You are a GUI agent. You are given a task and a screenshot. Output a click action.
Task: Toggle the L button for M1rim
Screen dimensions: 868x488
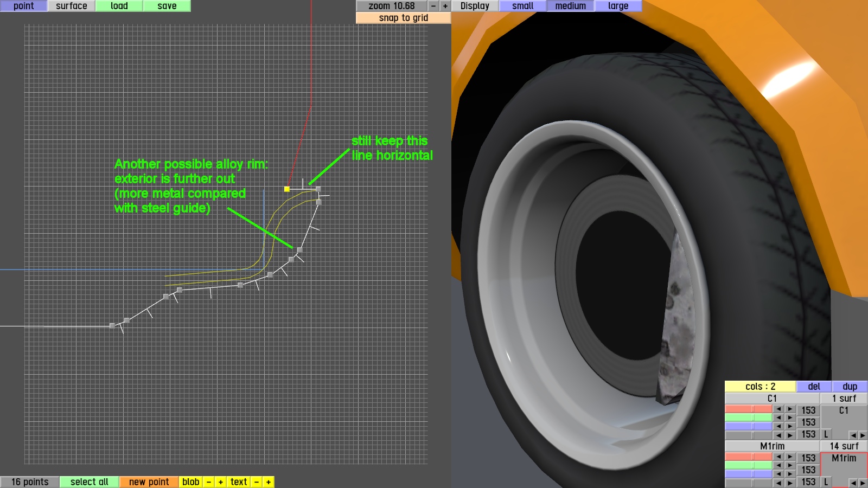(x=826, y=482)
